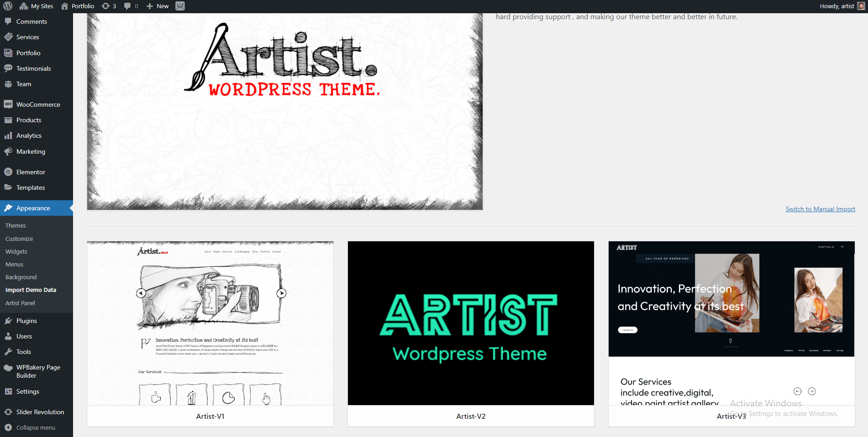Click the user avatar in admin bar
The image size is (868, 437).
[x=861, y=6]
